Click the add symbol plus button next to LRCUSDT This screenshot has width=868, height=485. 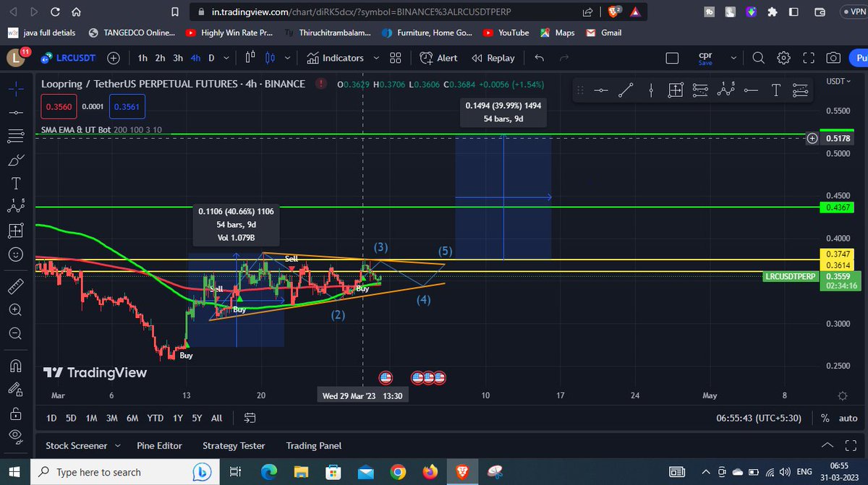[114, 58]
